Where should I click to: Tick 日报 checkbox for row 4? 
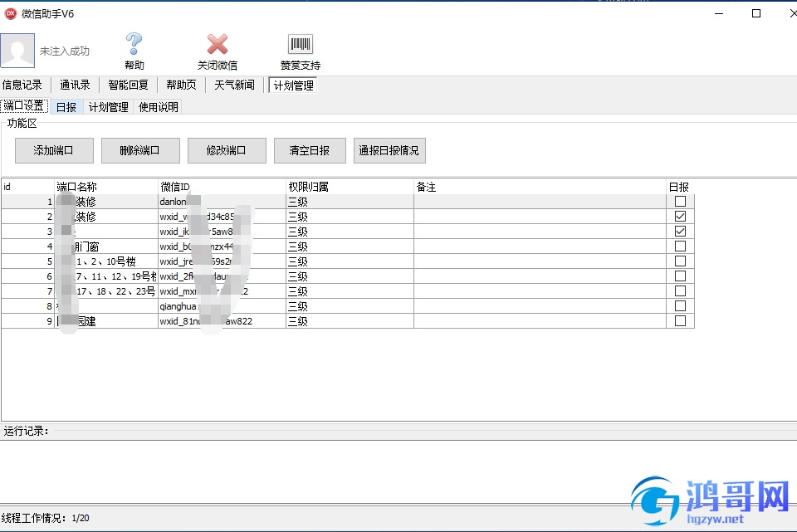click(x=680, y=246)
